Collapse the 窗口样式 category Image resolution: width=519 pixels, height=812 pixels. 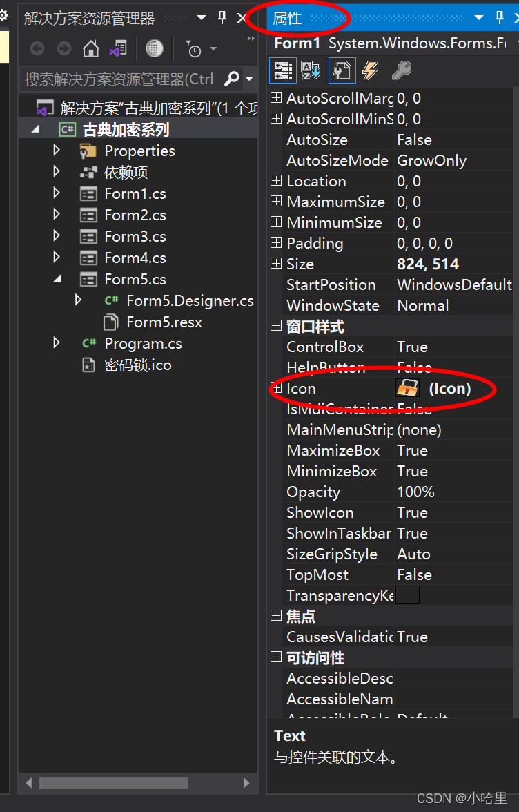point(276,325)
